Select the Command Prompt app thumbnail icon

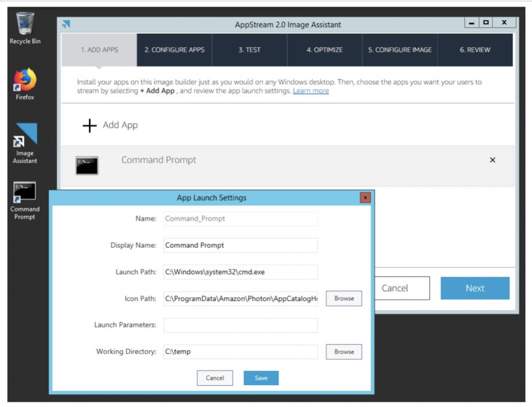(87, 165)
